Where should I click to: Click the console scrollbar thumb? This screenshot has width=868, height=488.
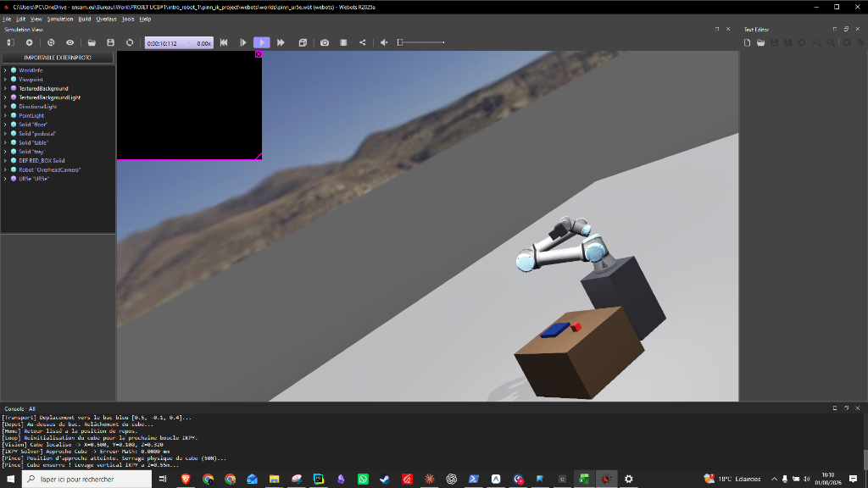point(865,460)
